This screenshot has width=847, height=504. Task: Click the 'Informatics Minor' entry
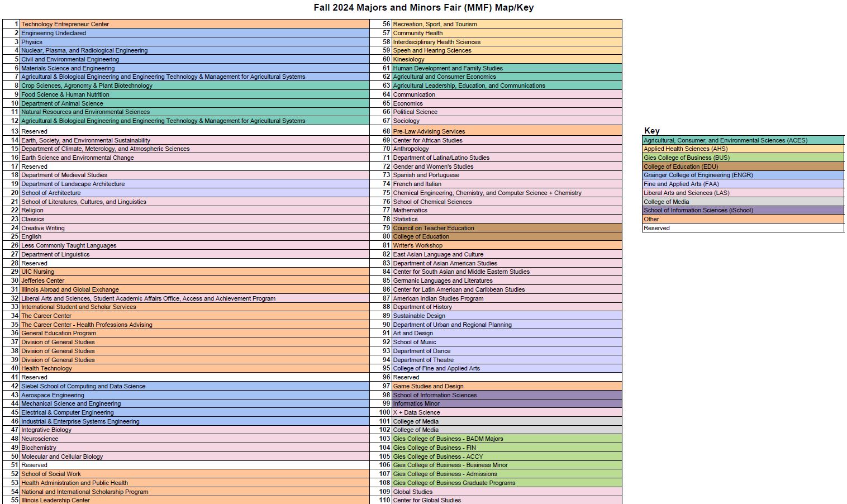click(x=507, y=403)
